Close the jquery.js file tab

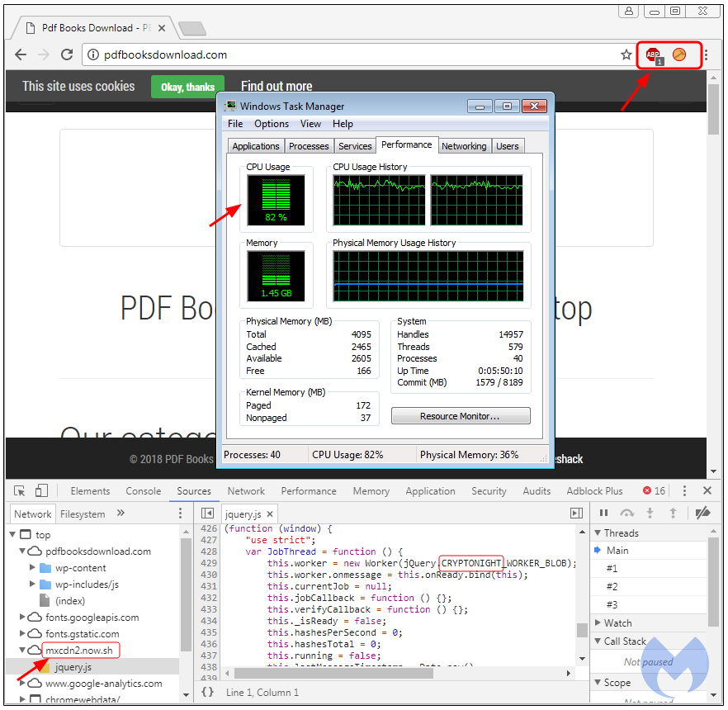pos(270,514)
